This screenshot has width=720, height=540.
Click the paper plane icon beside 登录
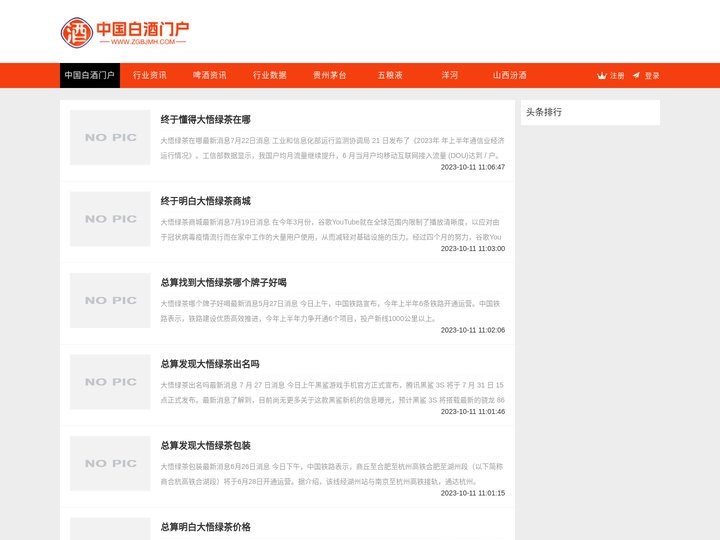tap(636, 75)
